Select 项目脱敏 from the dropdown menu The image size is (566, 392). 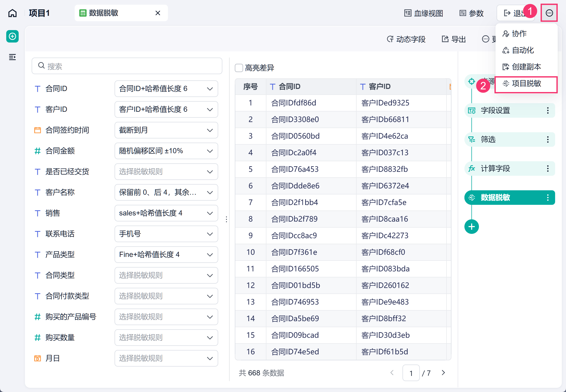(x=526, y=83)
